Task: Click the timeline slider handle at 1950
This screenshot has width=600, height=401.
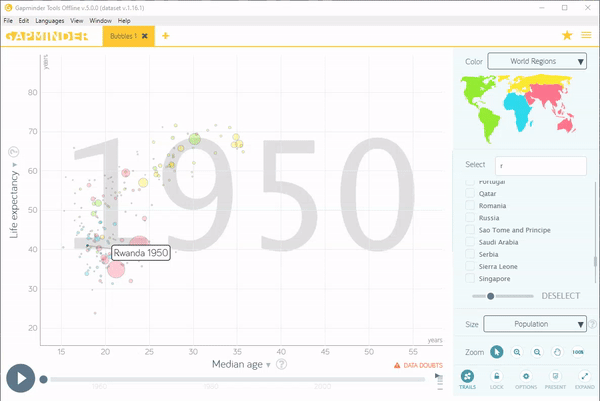Action: click(44, 379)
